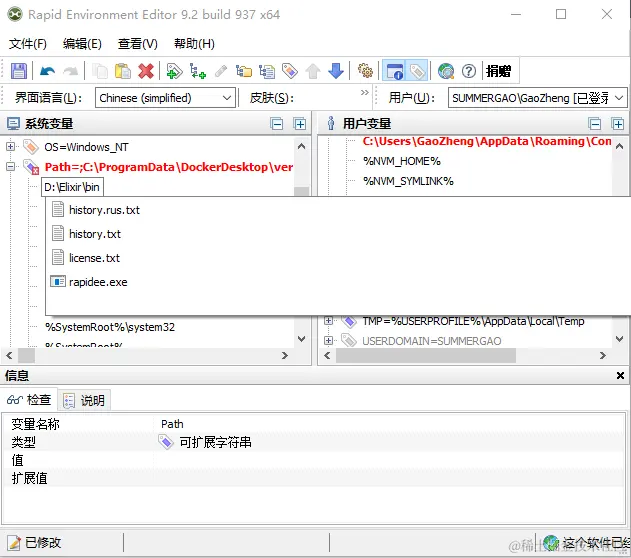Click system variables horizontal scroll right arrow
This screenshot has height=558, width=631.
(x=285, y=356)
